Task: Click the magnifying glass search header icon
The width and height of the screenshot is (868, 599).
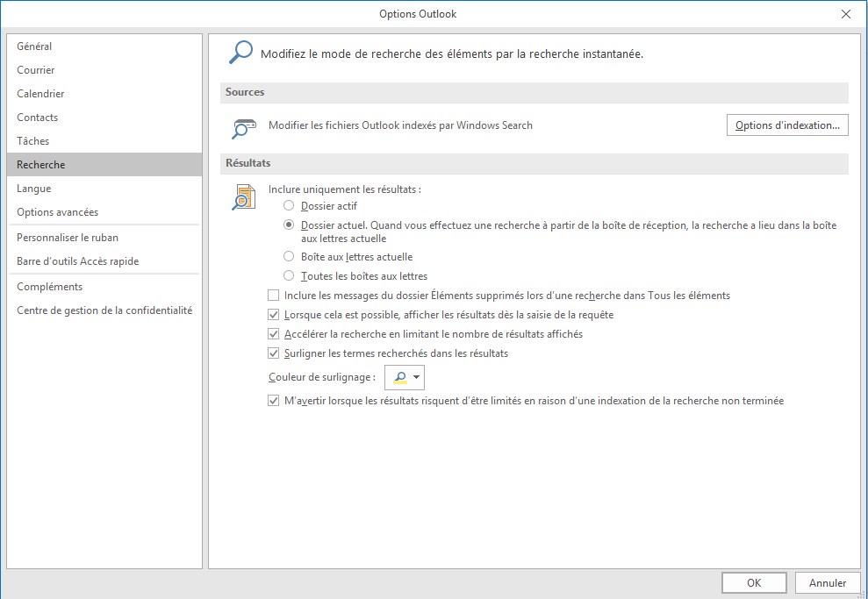Action: click(x=240, y=53)
